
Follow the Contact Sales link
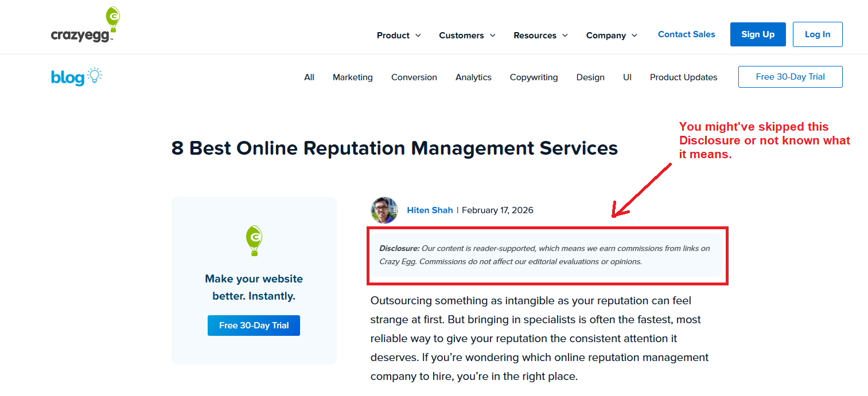tap(687, 34)
